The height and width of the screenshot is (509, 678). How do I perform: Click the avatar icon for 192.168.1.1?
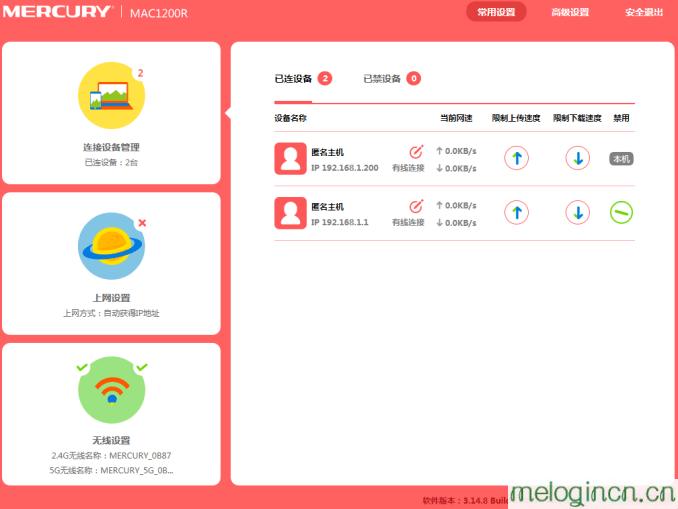[291, 213]
